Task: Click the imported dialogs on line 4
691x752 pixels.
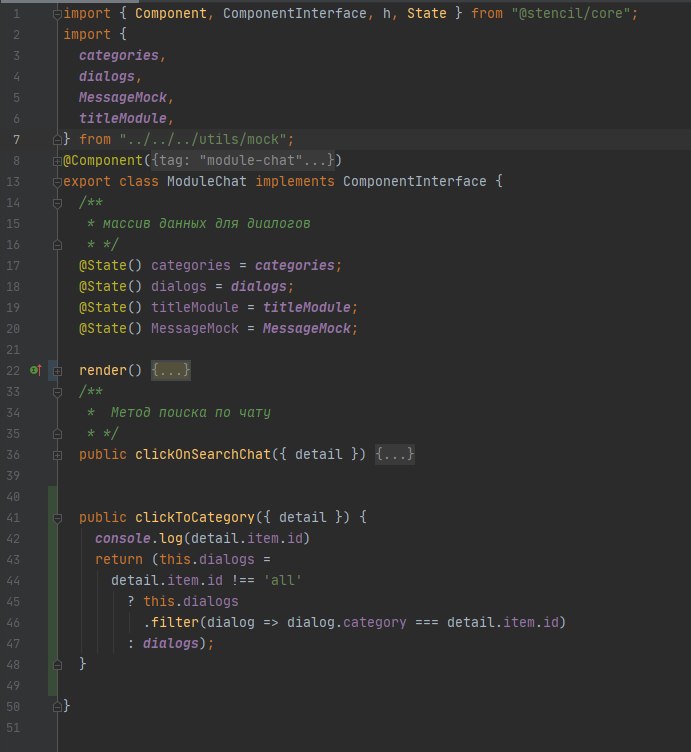Action: coord(107,77)
